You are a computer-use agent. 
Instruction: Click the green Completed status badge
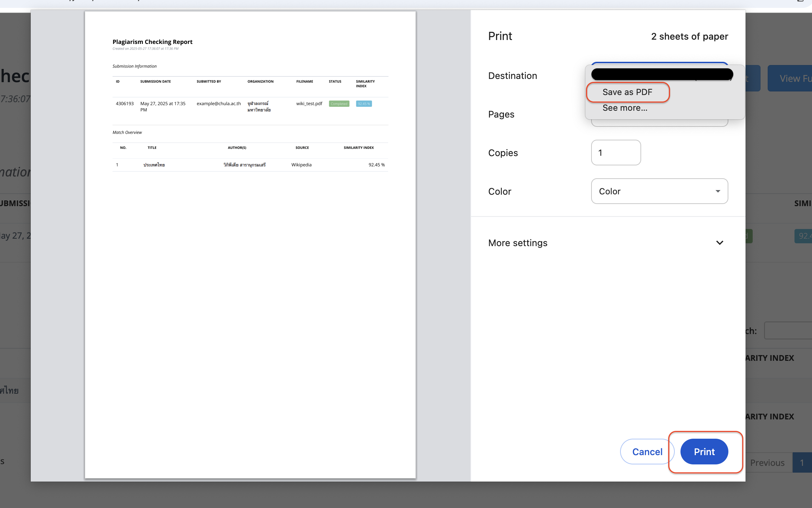tap(339, 104)
